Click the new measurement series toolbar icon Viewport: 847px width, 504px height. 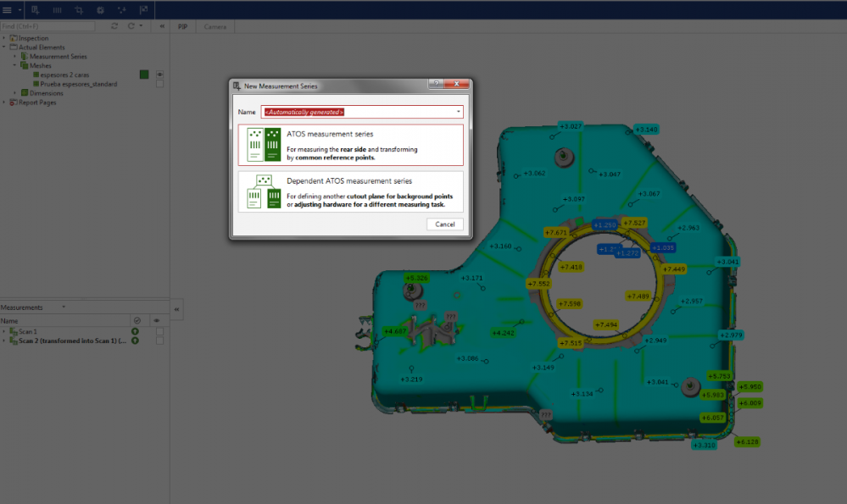[x=36, y=10]
